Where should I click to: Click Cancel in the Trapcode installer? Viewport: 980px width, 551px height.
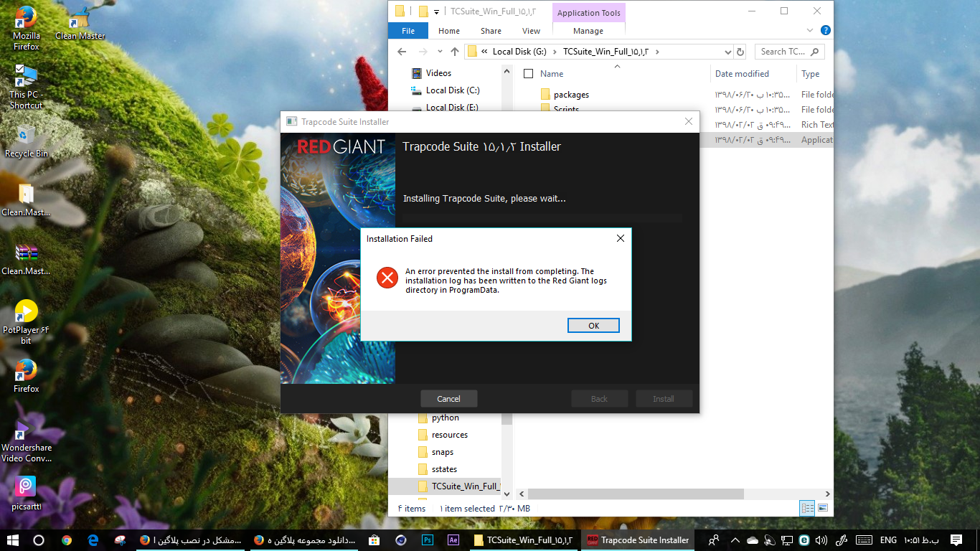pyautogui.click(x=448, y=399)
